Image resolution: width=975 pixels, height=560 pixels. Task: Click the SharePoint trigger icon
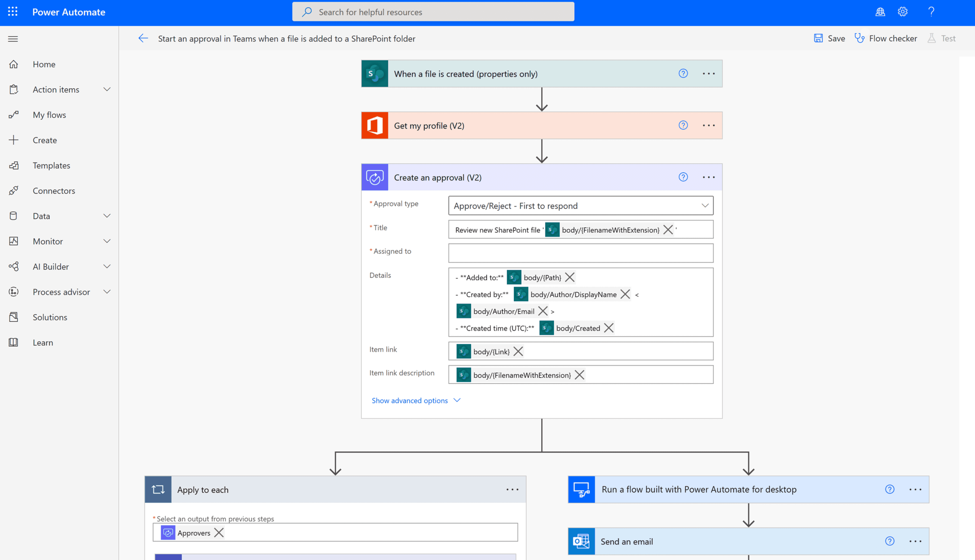tap(374, 73)
